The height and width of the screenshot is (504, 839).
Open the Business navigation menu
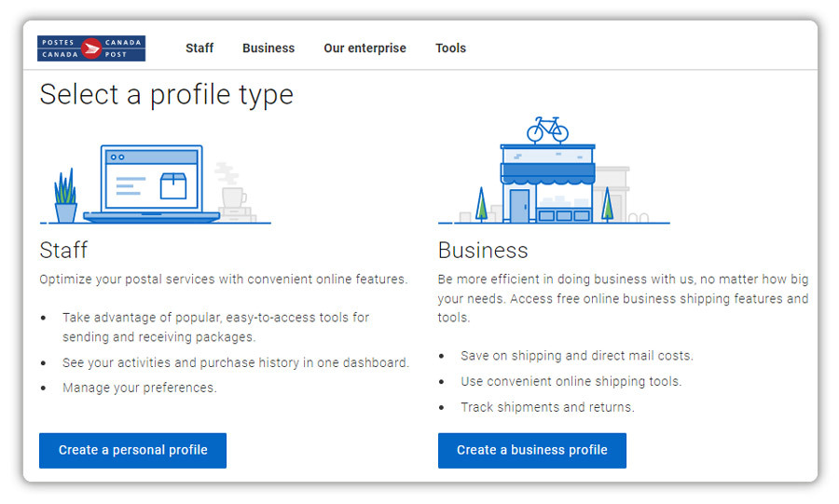pyautogui.click(x=268, y=48)
